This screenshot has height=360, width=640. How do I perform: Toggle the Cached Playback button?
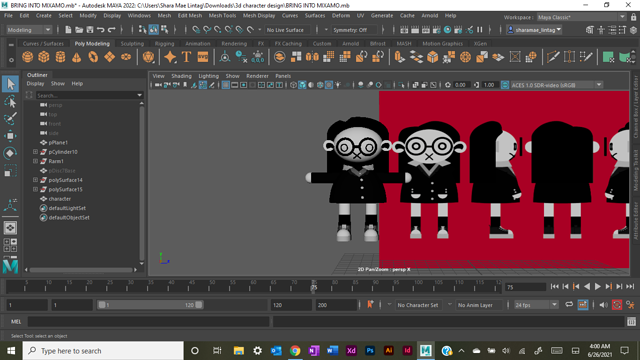coord(583,305)
